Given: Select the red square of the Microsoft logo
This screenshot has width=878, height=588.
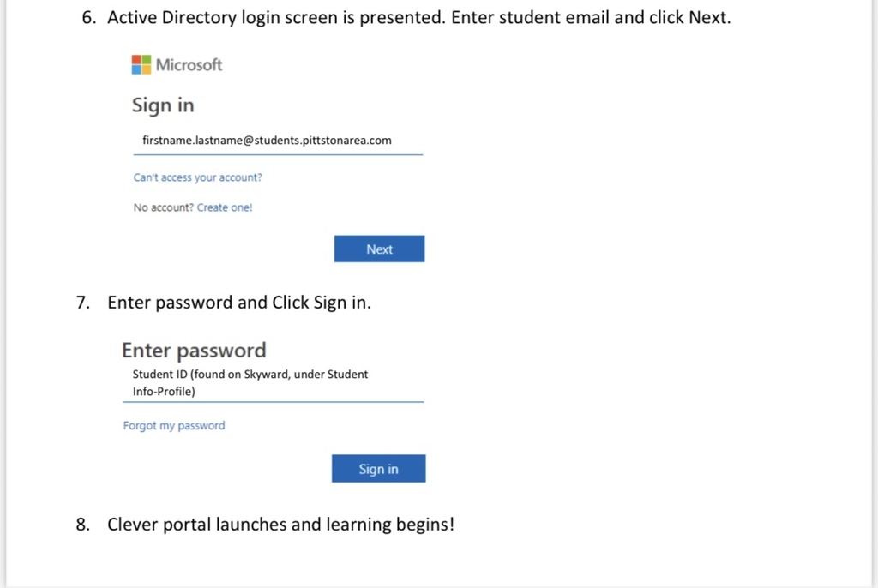Looking at the screenshot, I should 135,61.
